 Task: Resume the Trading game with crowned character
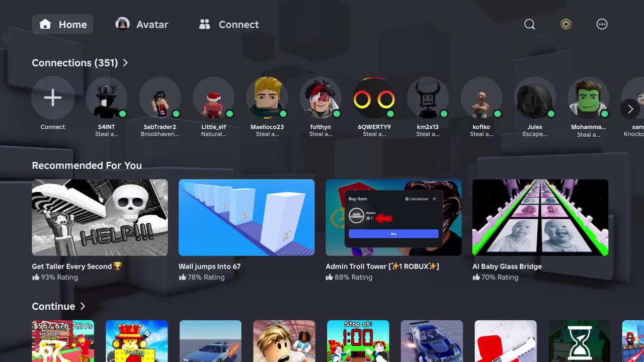pos(137,341)
